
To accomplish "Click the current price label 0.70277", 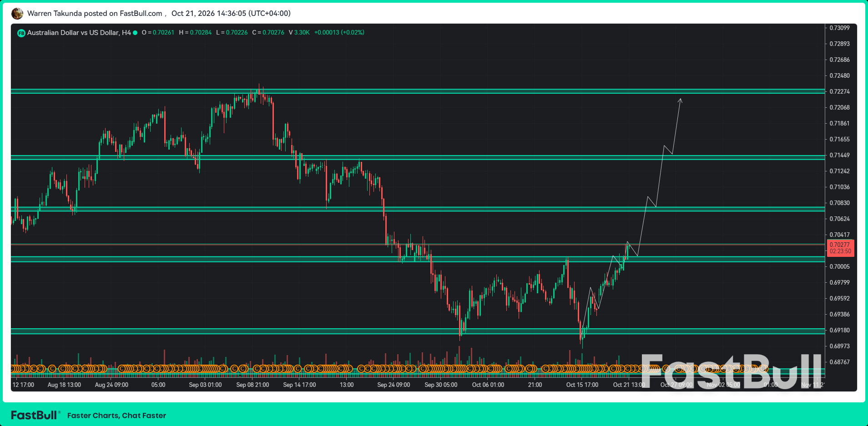I will point(840,245).
